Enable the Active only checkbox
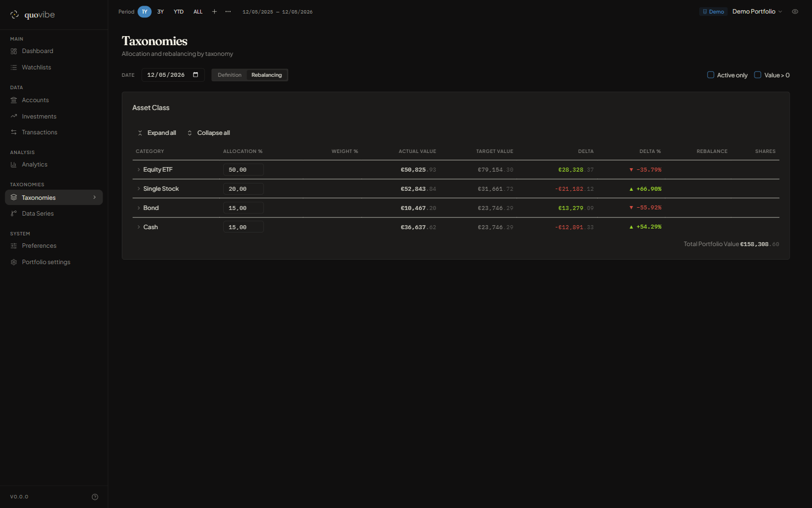 (710, 75)
